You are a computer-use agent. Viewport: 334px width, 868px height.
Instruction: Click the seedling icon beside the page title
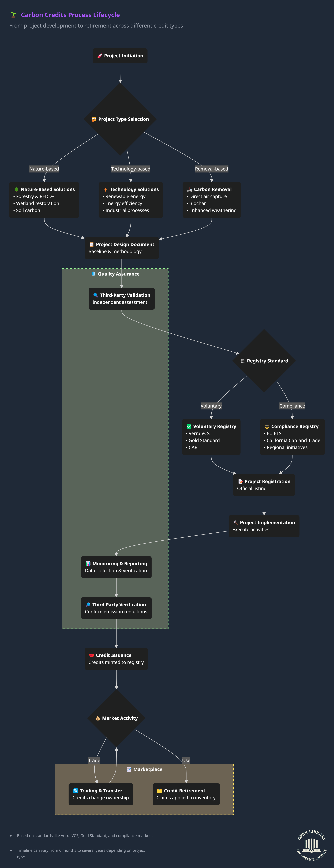click(x=13, y=15)
